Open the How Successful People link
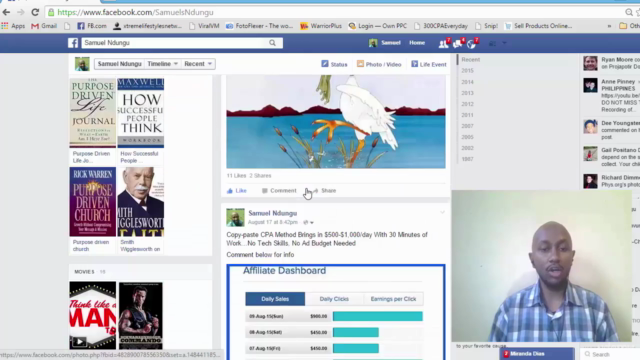640x360 pixels. [139, 157]
